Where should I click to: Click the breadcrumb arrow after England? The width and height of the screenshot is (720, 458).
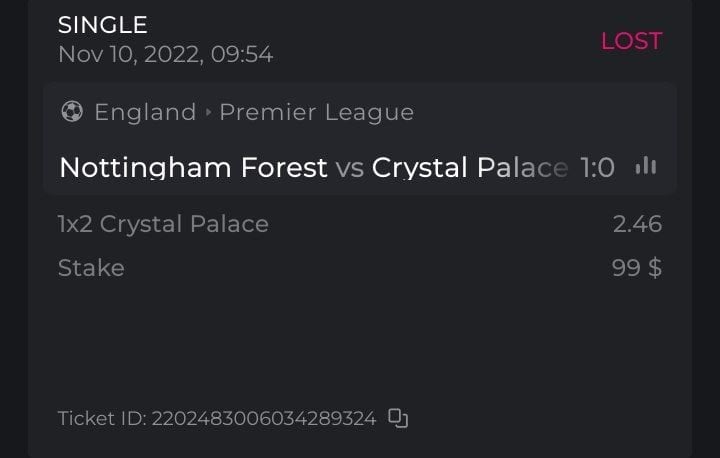click(x=208, y=112)
